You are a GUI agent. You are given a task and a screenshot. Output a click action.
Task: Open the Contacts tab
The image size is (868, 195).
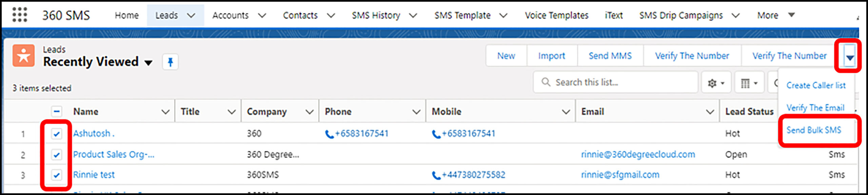click(x=300, y=15)
